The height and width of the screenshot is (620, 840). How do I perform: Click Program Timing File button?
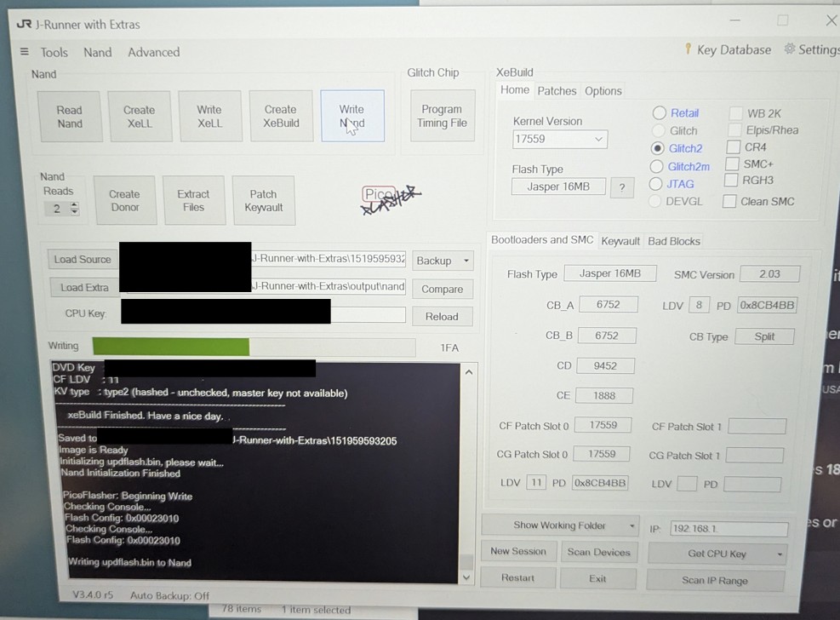click(442, 116)
